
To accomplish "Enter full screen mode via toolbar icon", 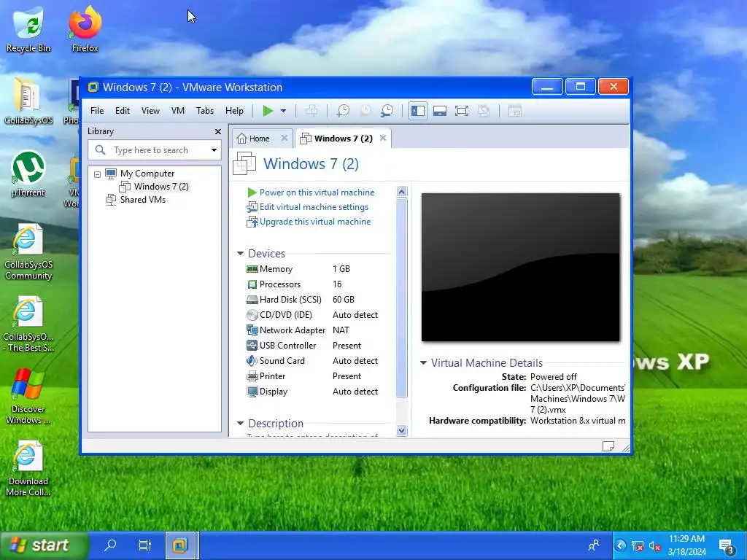I will (x=462, y=111).
